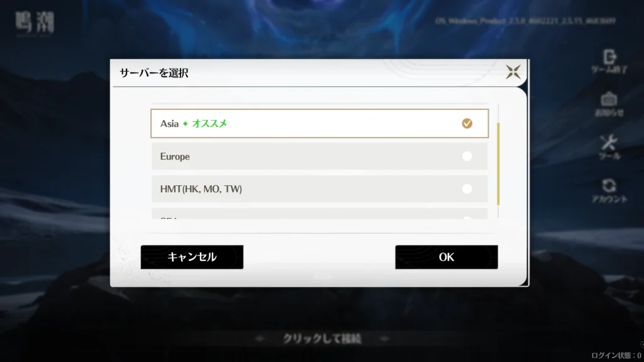The width and height of the screenshot is (644, 362).
Task: Click the 鳴潮 game logo
Action: 35,23
